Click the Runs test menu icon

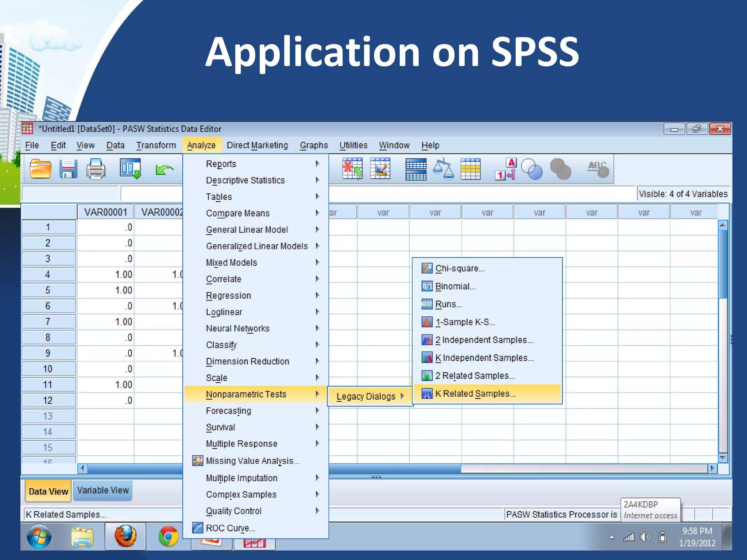[x=427, y=304]
